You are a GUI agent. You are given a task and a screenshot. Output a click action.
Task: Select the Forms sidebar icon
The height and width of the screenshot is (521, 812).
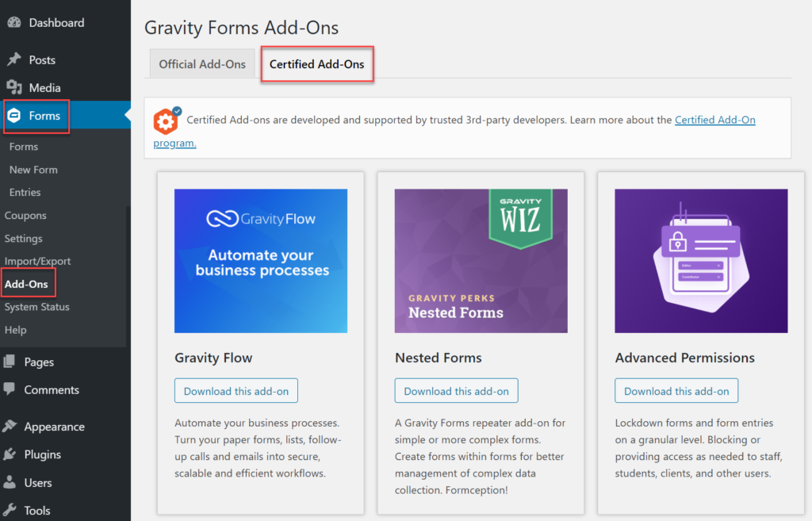pos(13,116)
